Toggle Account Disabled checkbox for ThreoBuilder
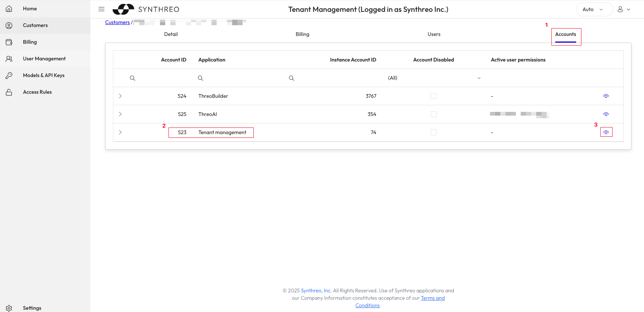The width and height of the screenshot is (644, 312). (x=433, y=96)
